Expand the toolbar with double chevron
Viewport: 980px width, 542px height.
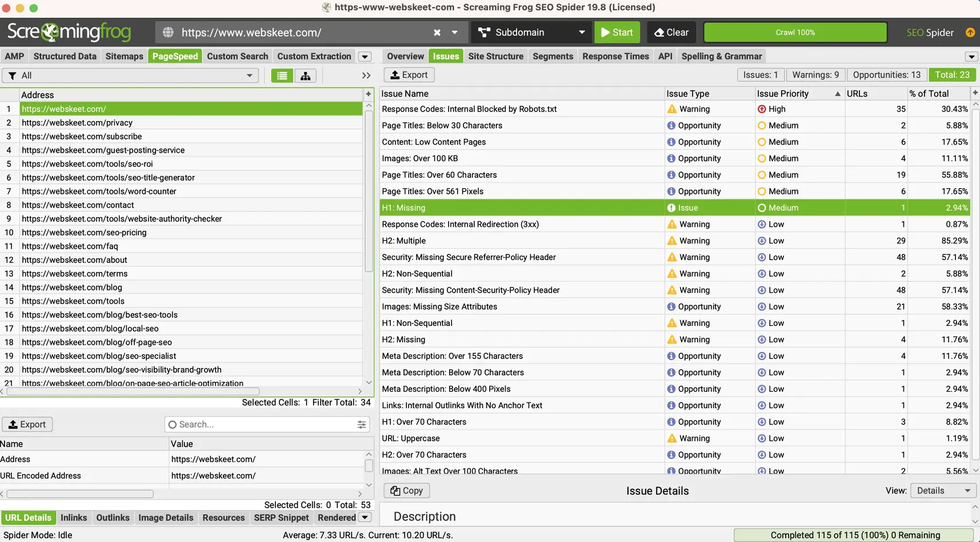tap(366, 75)
